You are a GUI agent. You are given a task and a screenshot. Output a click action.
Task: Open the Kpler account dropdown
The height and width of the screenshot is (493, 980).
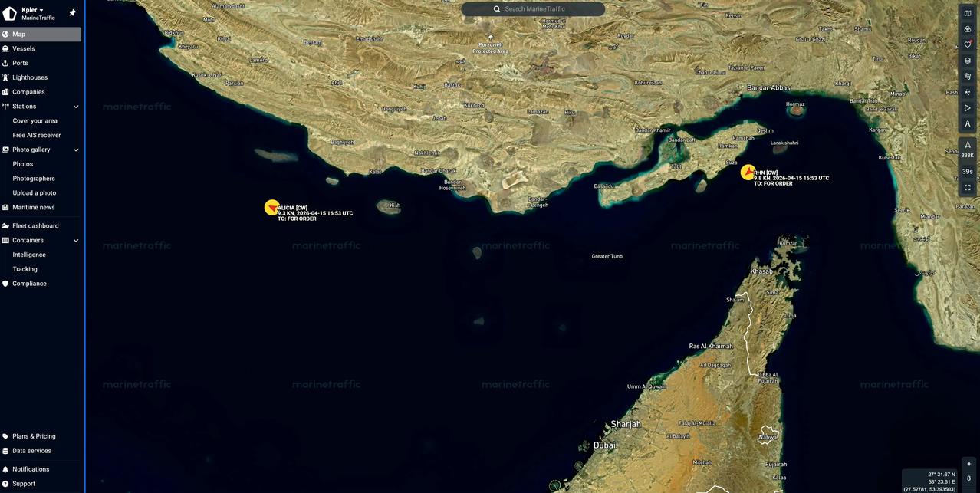[x=33, y=10]
